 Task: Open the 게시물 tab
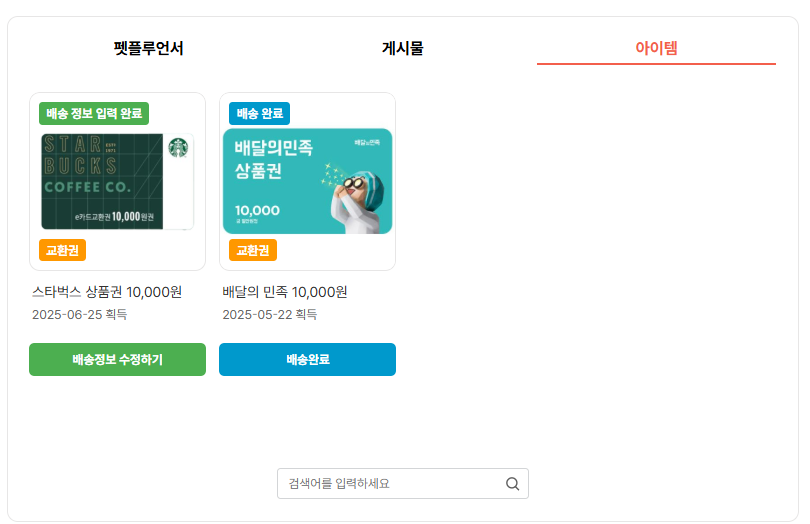403,48
